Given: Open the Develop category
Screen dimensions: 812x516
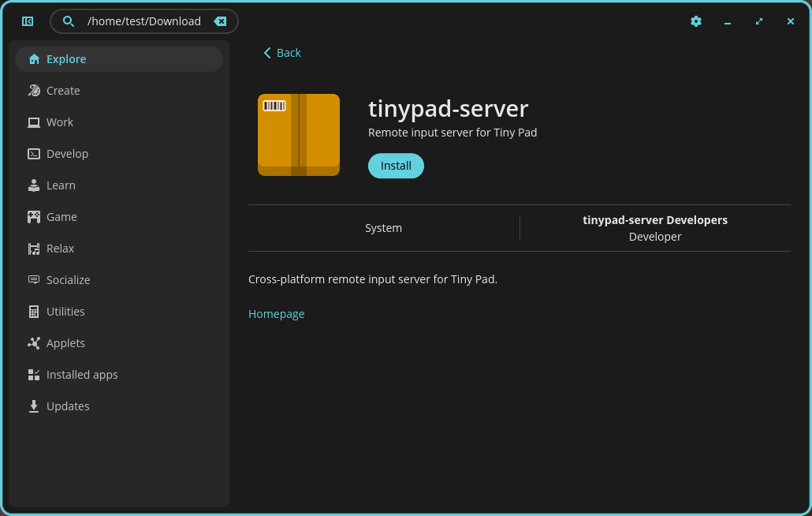Looking at the screenshot, I should [119, 154].
